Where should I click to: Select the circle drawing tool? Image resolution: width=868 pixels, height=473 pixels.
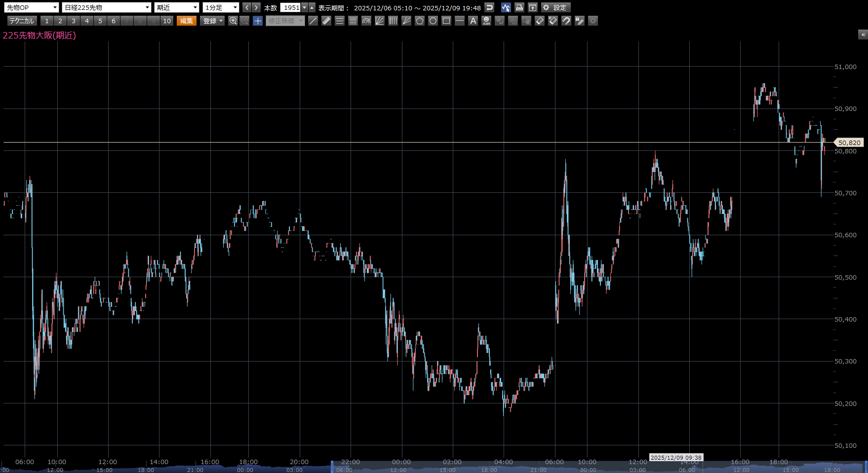click(433, 21)
